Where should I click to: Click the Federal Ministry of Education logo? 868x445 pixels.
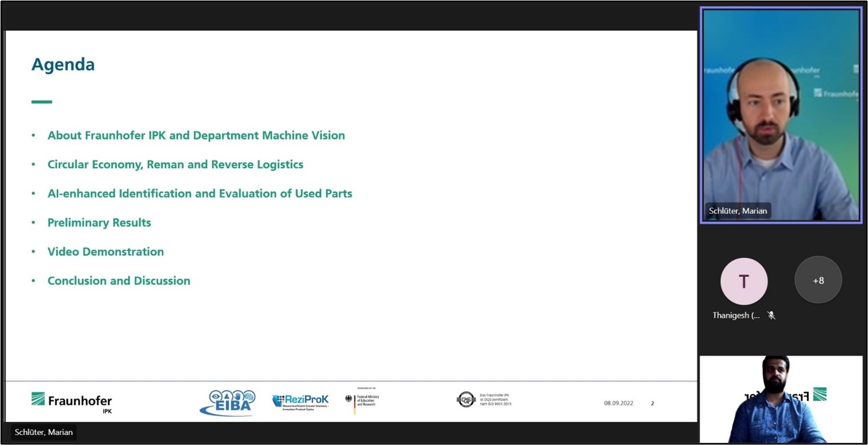(362, 401)
